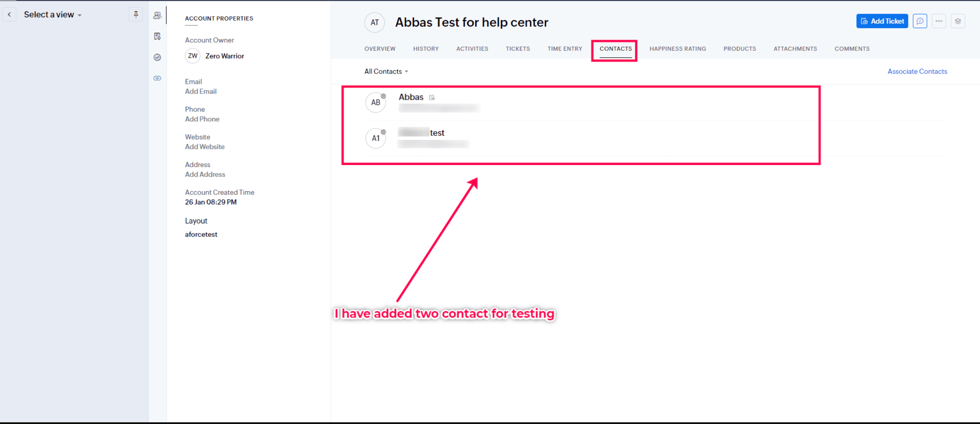Click the Associate Contacts link
980x424 pixels.
coord(917,71)
